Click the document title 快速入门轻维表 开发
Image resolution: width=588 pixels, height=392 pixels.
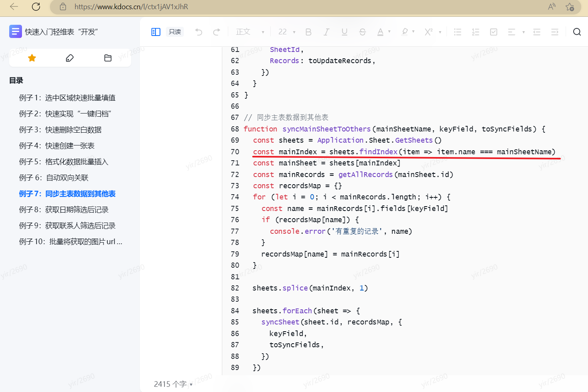pos(61,32)
